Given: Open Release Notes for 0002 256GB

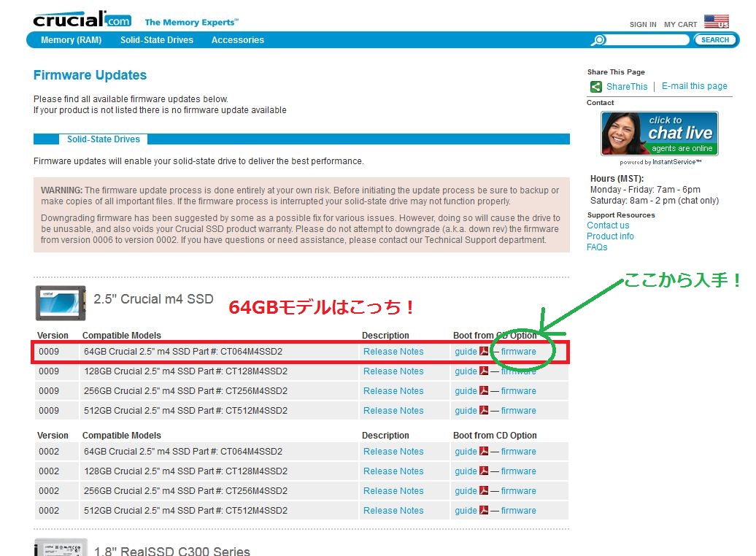Looking at the screenshot, I should [x=393, y=491].
